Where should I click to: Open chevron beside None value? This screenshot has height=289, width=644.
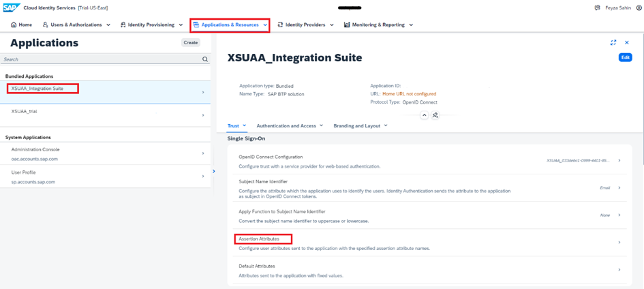click(619, 215)
